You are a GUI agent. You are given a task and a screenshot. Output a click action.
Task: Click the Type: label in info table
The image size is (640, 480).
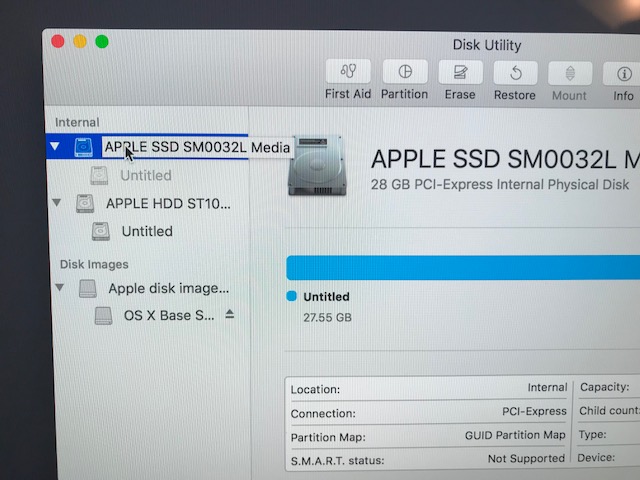pos(592,435)
